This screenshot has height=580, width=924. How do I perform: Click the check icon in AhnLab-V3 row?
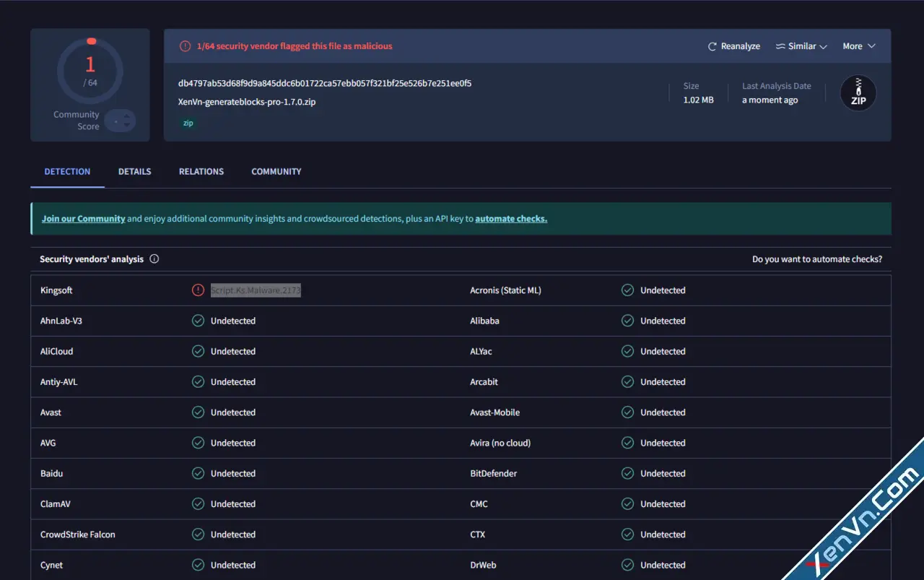coord(198,321)
